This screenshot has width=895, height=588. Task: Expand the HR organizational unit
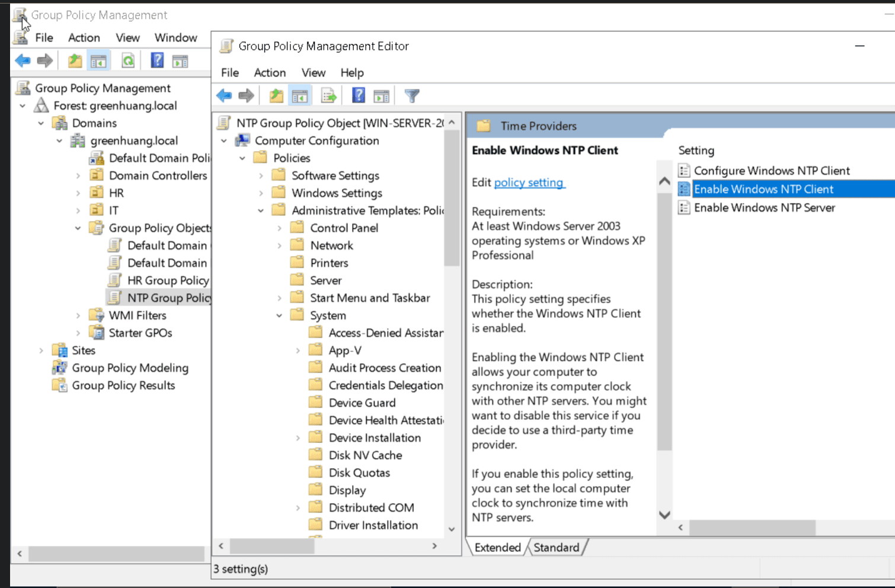(x=78, y=193)
